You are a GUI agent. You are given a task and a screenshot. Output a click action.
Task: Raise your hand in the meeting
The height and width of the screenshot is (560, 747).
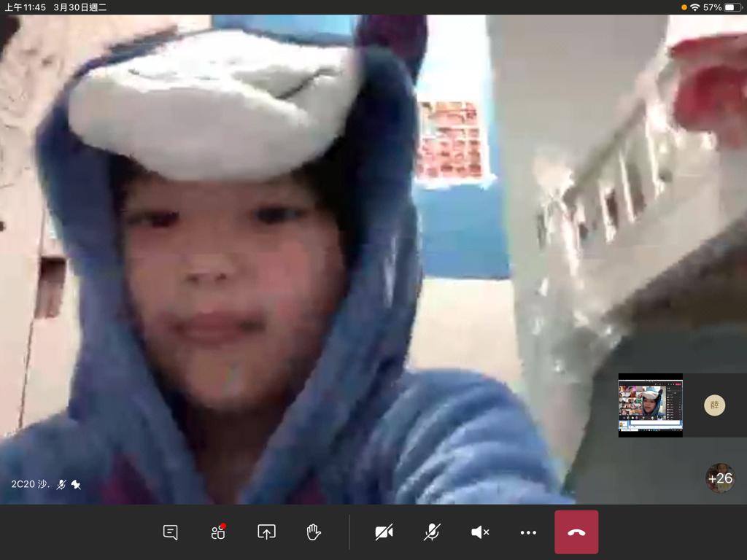point(314,532)
